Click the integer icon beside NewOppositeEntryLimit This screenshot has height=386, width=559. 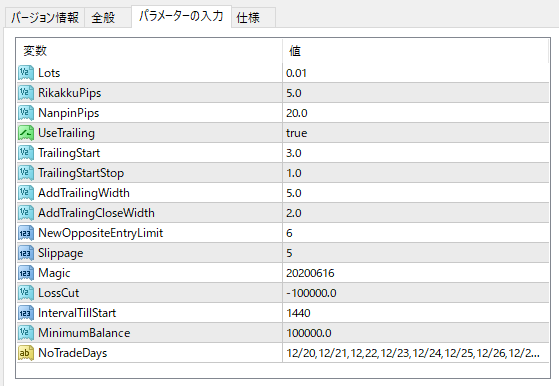point(26,233)
